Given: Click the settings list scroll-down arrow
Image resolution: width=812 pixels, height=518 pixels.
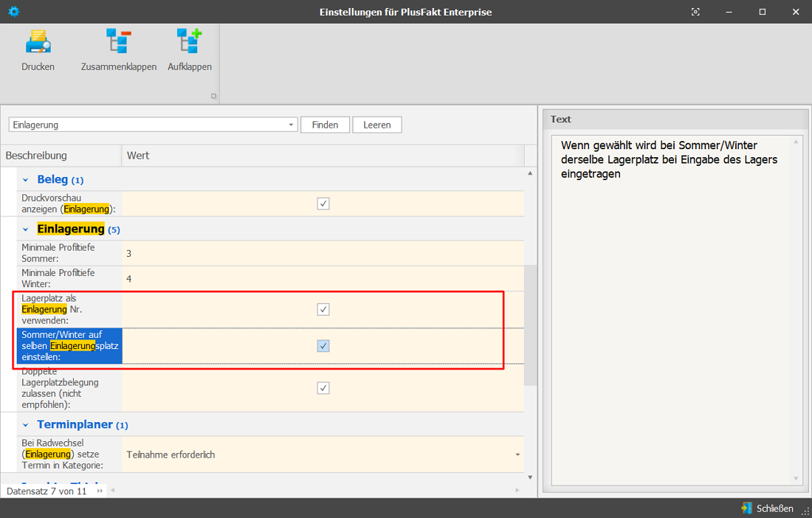Looking at the screenshot, I should coord(530,477).
